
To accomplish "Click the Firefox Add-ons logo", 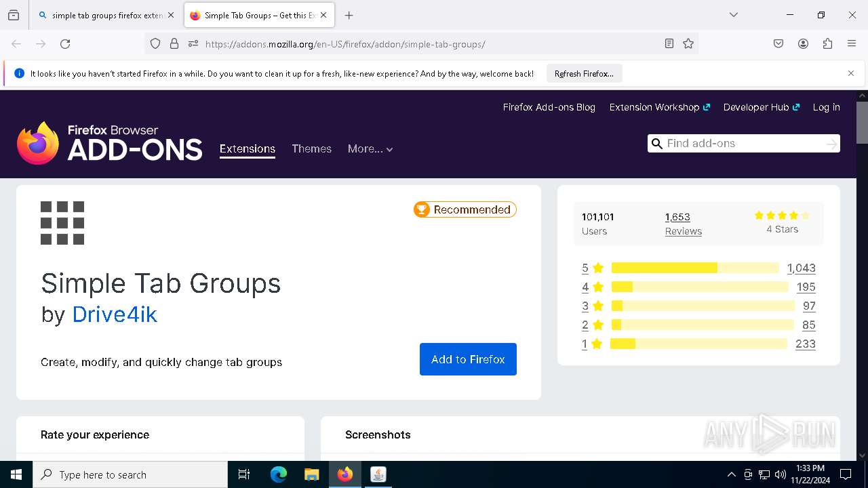I will click(x=110, y=143).
